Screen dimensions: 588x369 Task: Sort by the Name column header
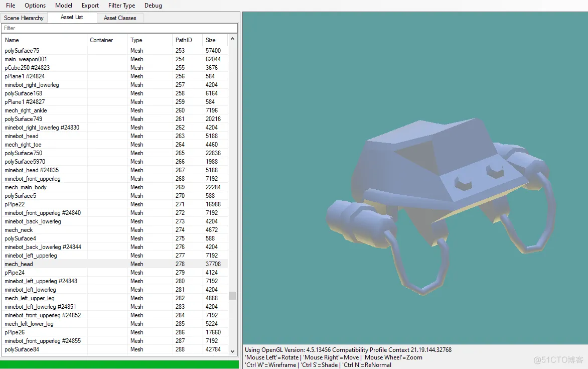(45, 40)
